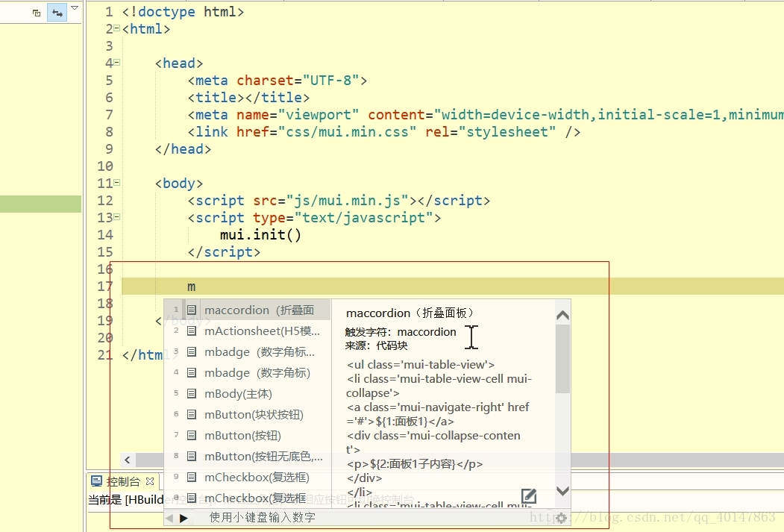The height and width of the screenshot is (532, 784).
Task: Click the closing </head> tag
Action: point(183,149)
